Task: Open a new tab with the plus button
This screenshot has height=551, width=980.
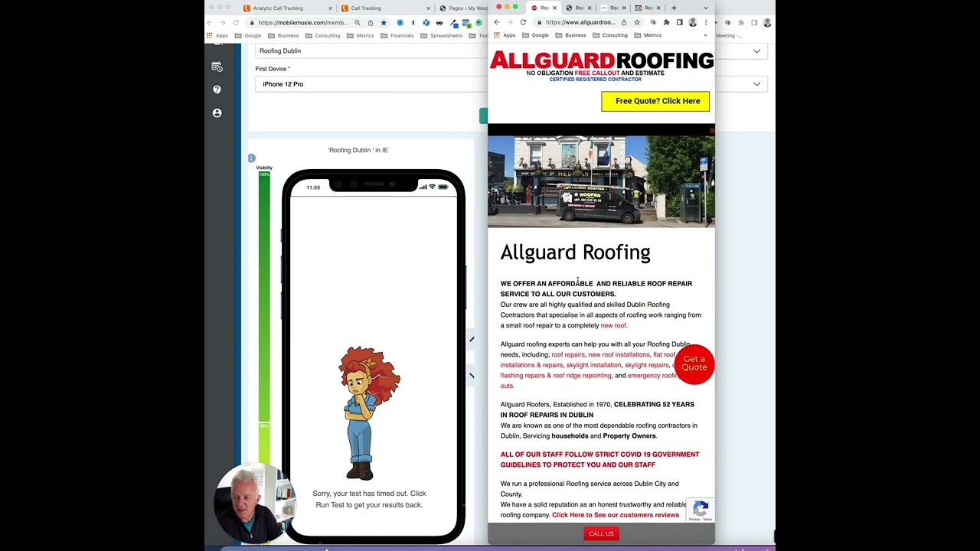Action: point(674,8)
